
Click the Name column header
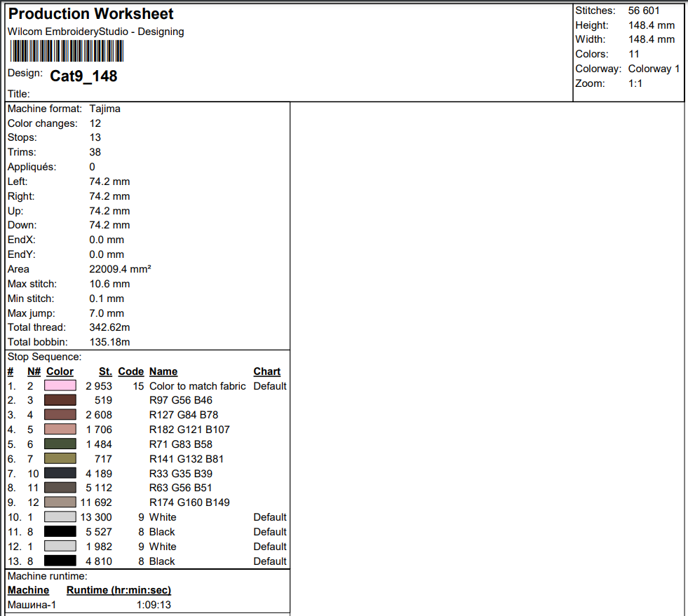[163, 371]
